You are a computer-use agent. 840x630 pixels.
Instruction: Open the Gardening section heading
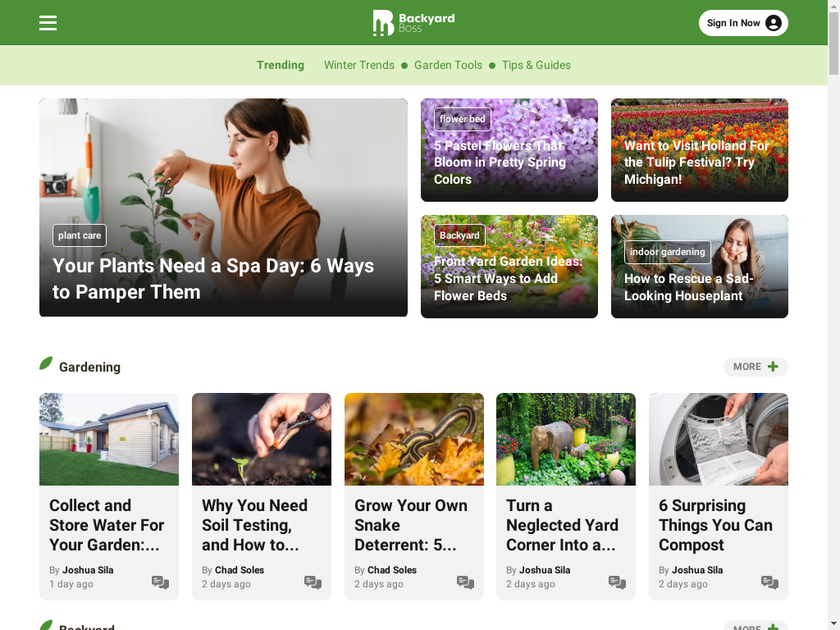click(x=89, y=367)
